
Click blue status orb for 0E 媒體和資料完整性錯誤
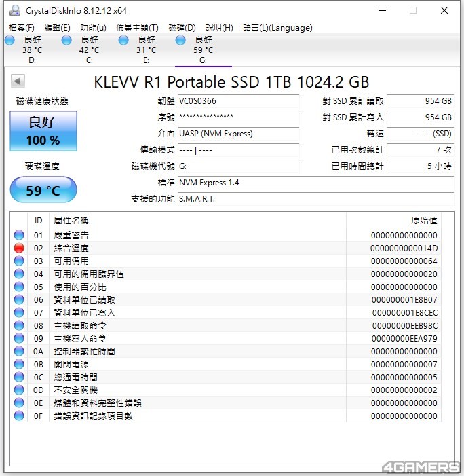click(x=19, y=403)
